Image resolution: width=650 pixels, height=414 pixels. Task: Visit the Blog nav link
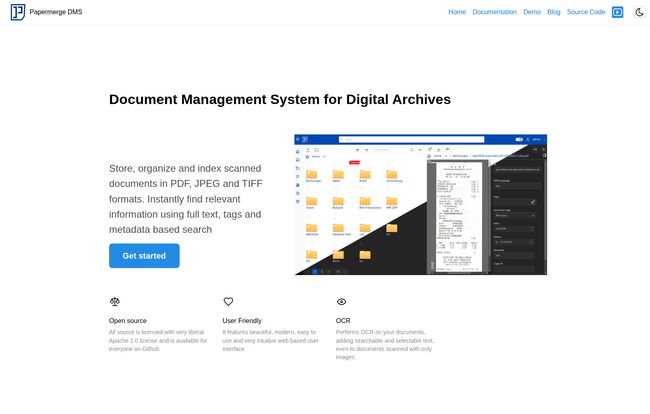(554, 12)
